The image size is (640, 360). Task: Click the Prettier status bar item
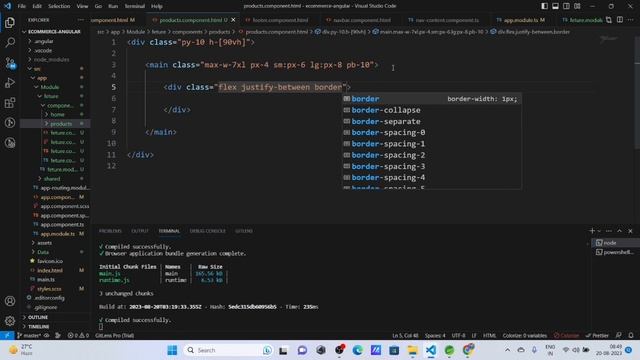tap(597, 336)
